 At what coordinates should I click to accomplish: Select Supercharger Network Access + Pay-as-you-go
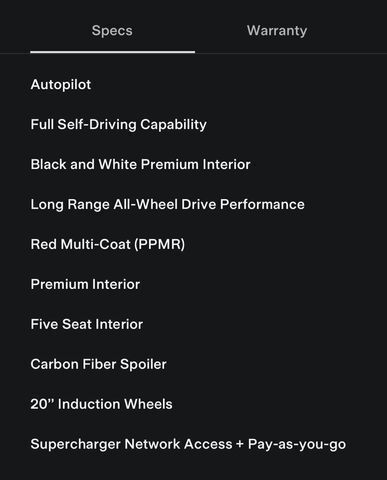[x=188, y=444]
